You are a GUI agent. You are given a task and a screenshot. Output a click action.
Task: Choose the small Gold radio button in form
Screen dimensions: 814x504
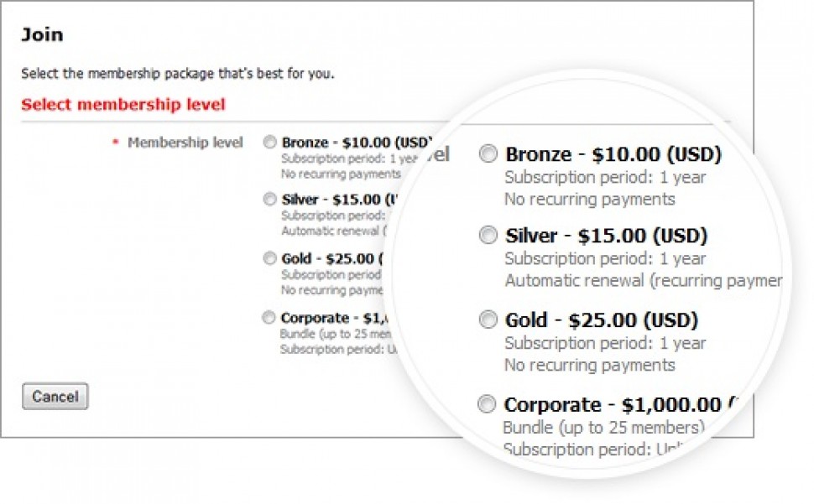click(x=269, y=258)
